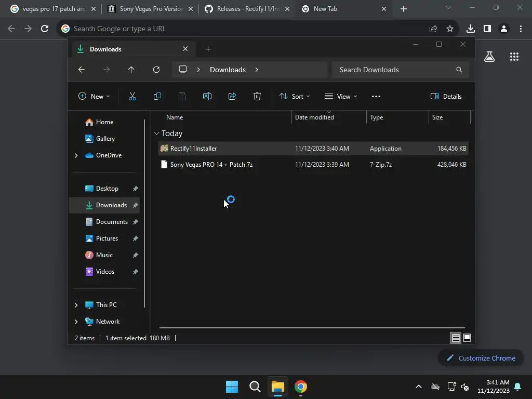Open Home in navigation pane

(105, 122)
